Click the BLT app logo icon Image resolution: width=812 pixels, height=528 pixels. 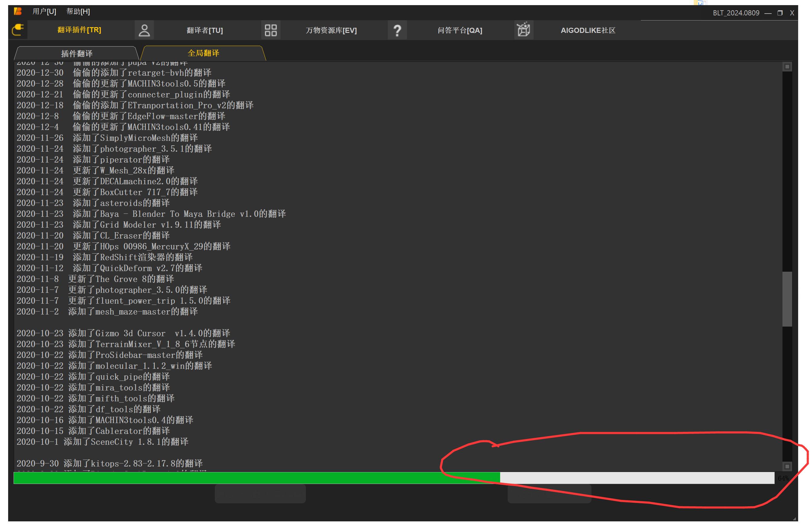pos(18,11)
